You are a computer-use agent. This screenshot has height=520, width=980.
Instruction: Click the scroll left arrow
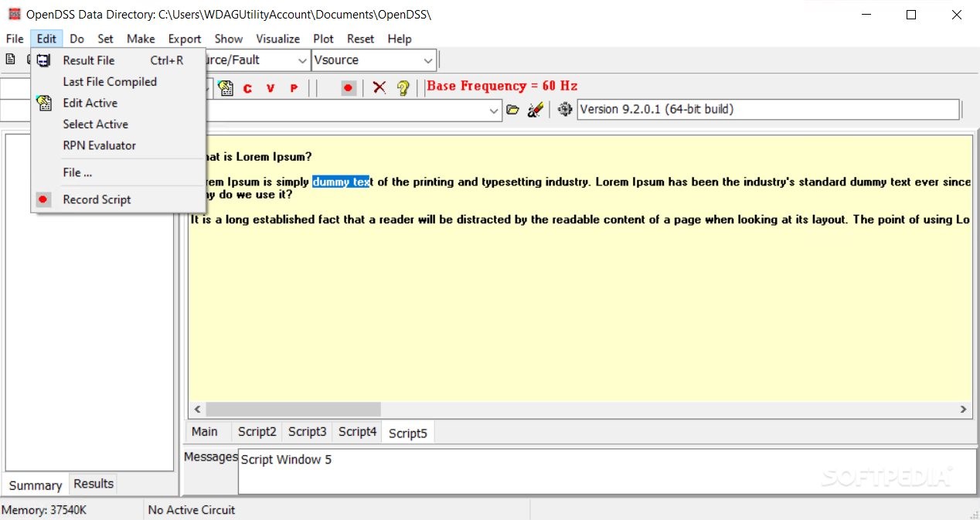197,410
